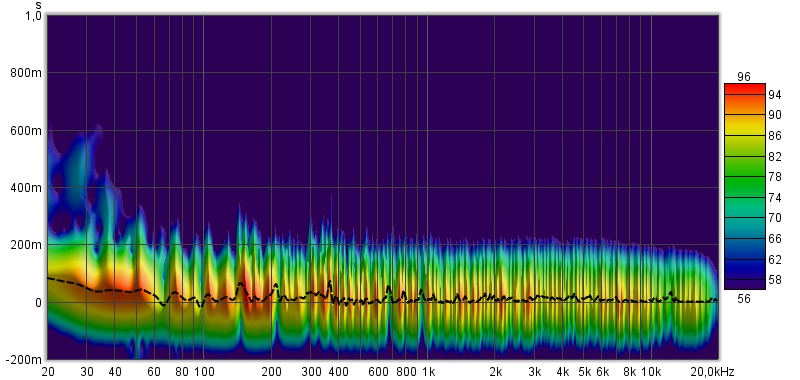Viewport: 800px width, 380px height.
Task: Click the '400' frequency axis label
Action: (339, 371)
